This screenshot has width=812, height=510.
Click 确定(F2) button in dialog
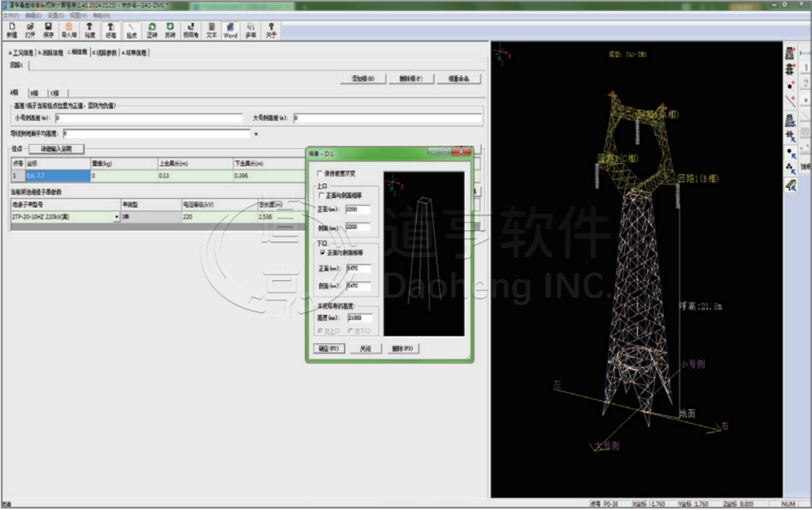tap(328, 349)
